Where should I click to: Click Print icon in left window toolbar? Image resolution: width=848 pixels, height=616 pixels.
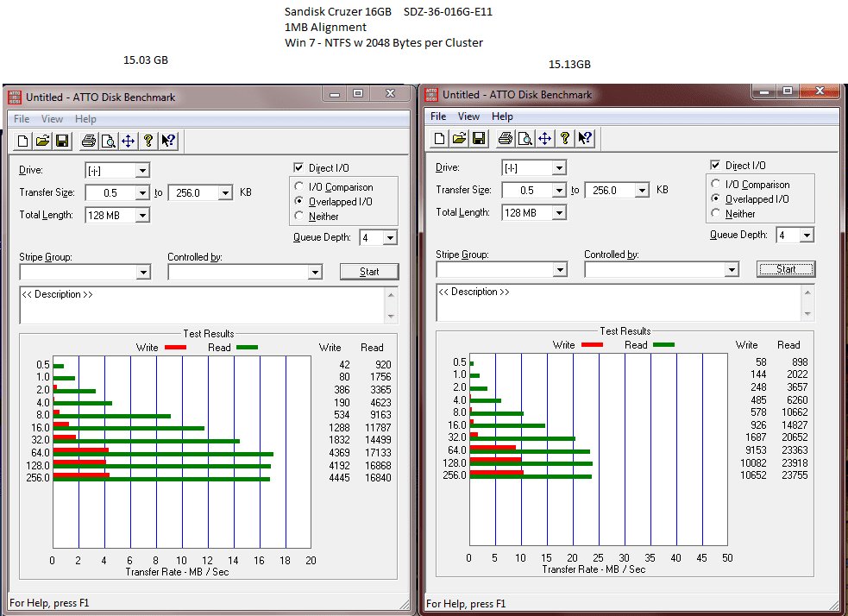89,141
